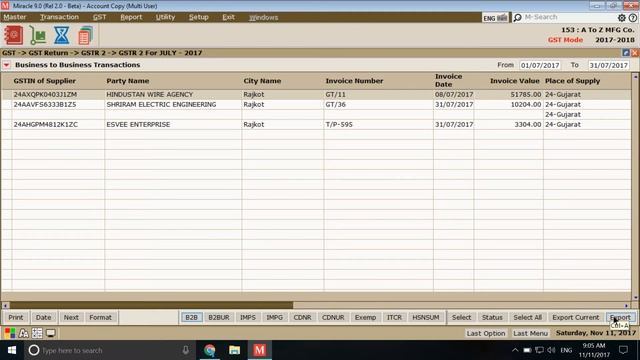The image size is (640, 360).
Task: Click the Miracle app icon in the title bar
Action: pos(5,6)
